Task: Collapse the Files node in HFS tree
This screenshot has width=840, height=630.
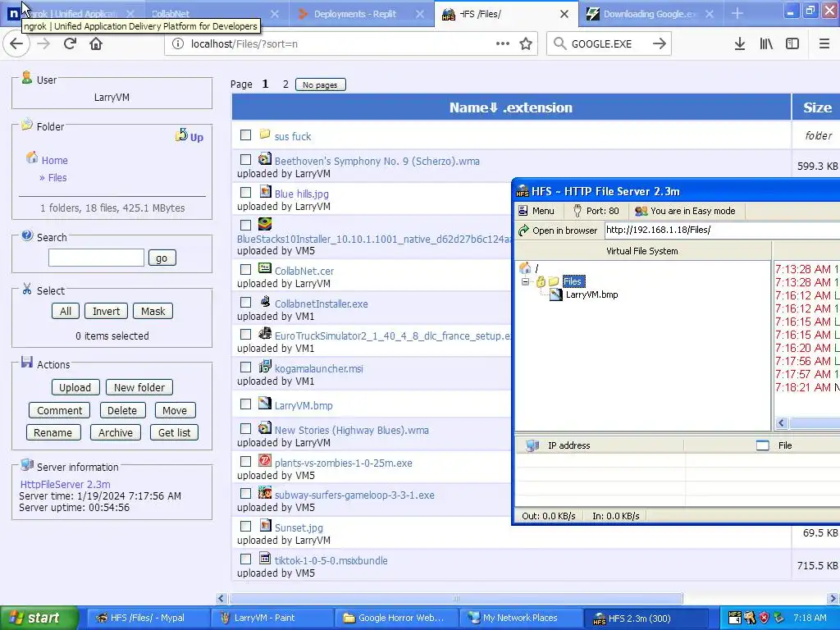Action: tap(525, 281)
